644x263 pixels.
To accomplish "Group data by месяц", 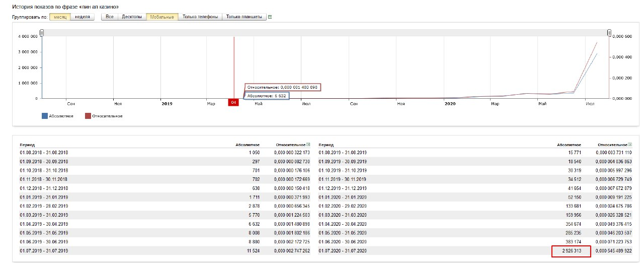I will [x=60, y=17].
